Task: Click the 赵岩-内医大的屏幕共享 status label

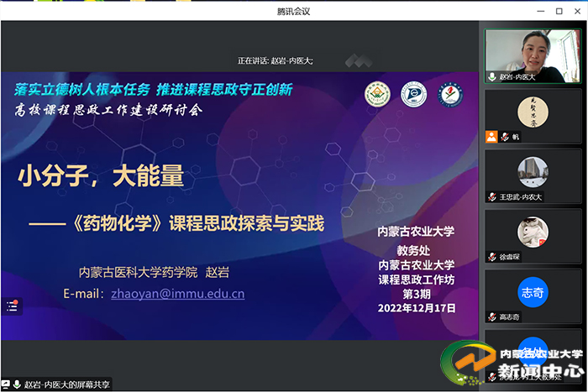Action: tap(67, 384)
